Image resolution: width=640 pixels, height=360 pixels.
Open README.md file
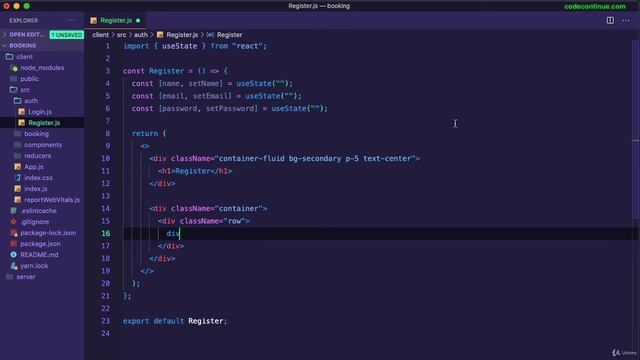pyautogui.click(x=39, y=255)
